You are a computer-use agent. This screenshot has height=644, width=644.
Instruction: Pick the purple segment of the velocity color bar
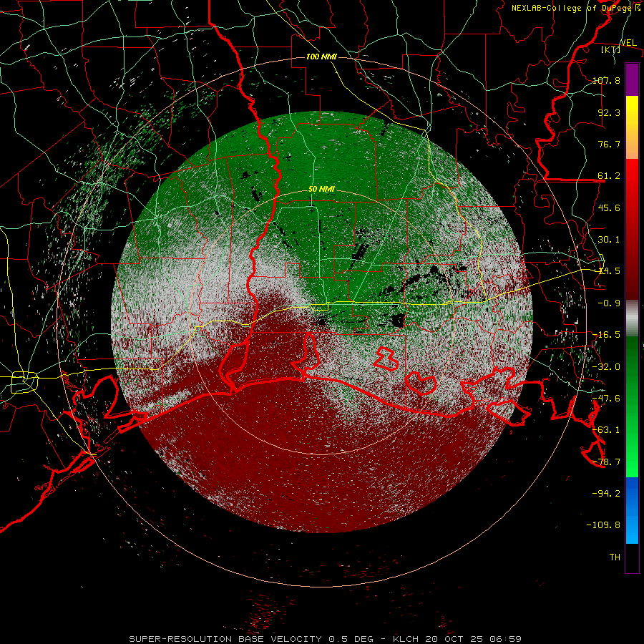pyautogui.click(x=632, y=79)
